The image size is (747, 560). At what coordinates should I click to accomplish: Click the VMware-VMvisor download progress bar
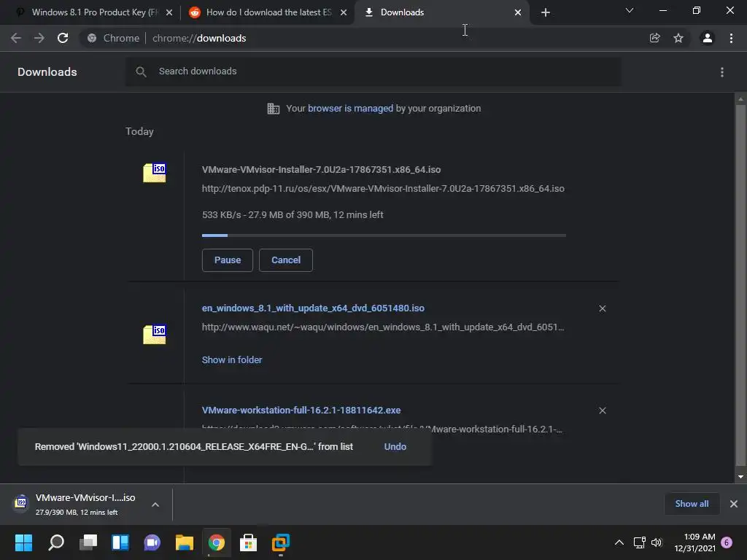(x=384, y=236)
